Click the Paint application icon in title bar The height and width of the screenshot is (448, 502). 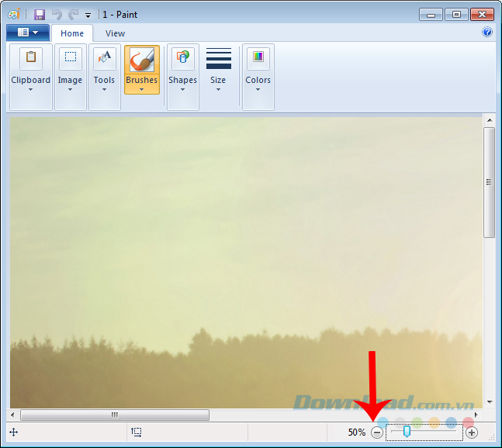pos(14,15)
